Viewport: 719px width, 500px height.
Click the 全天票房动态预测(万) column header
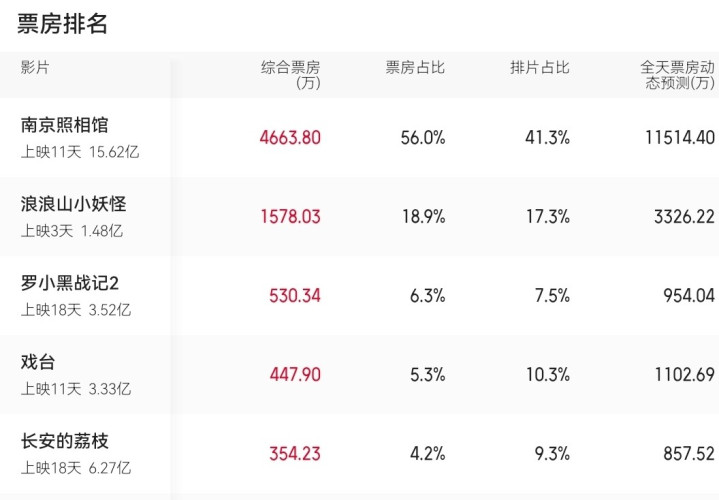(x=677, y=75)
